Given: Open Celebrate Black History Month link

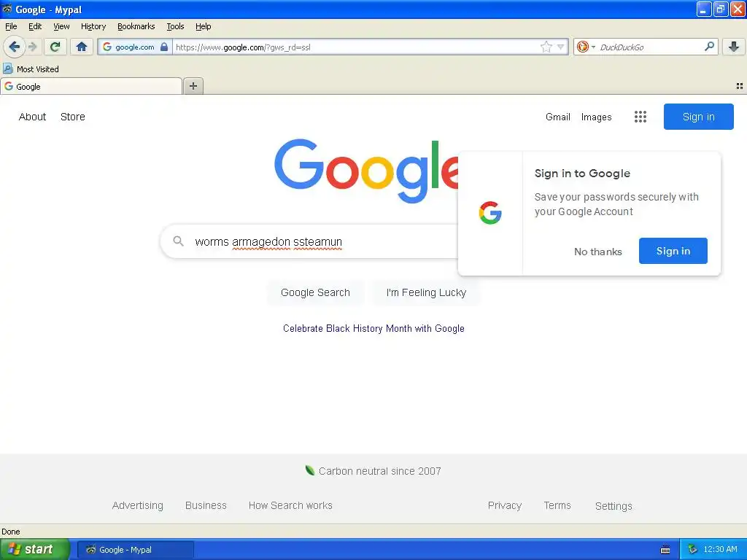Looking at the screenshot, I should pyautogui.click(x=373, y=328).
